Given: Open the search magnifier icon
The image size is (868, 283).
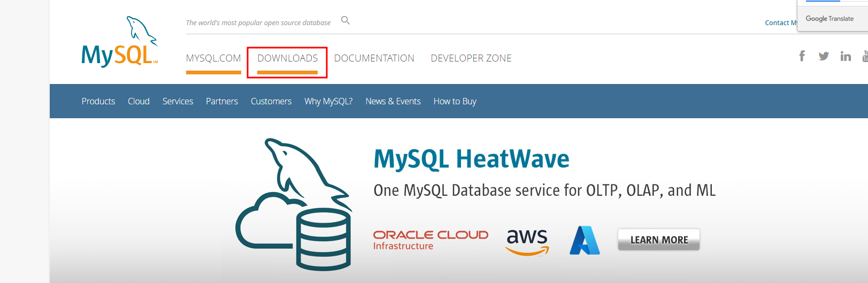Looking at the screenshot, I should point(345,20).
